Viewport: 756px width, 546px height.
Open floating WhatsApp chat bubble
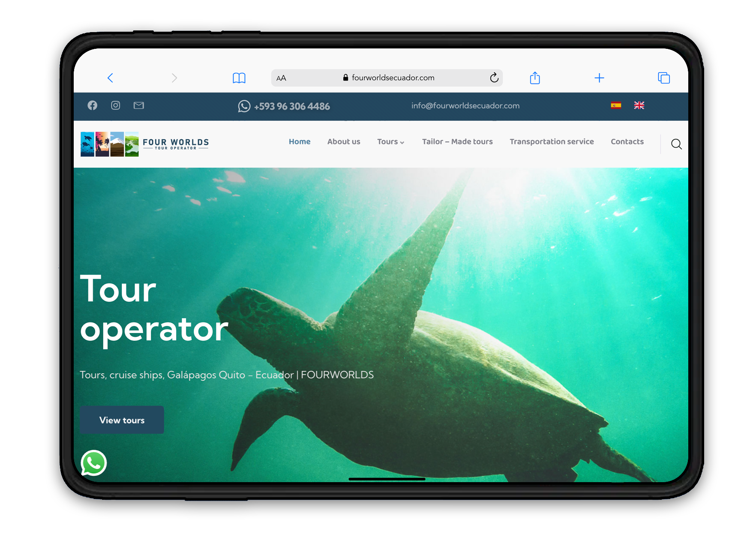[x=94, y=463]
